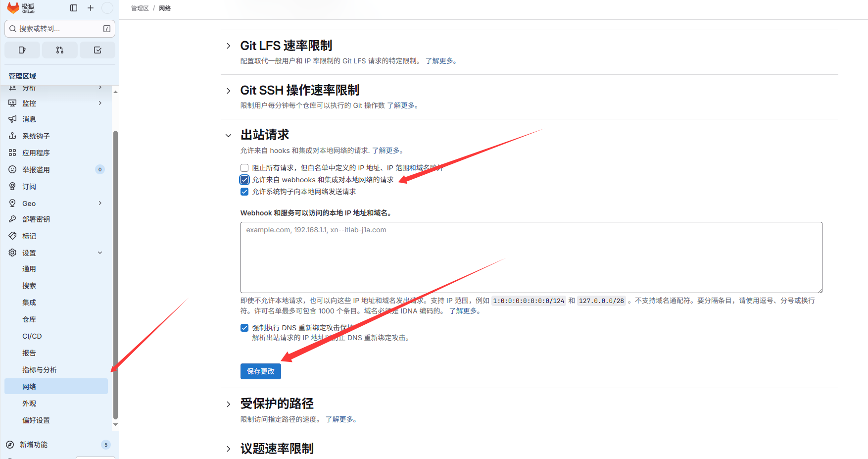Open the merge requests icon button
The image size is (868, 459).
(x=60, y=50)
